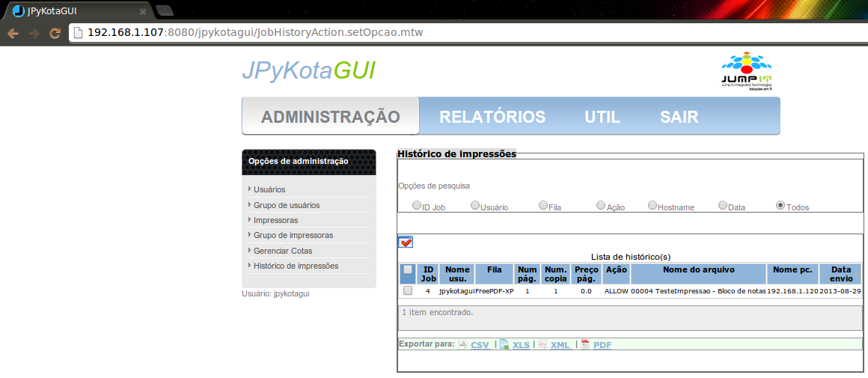Click SAIR to log out
The image size is (868, 378).
[679, 118]
